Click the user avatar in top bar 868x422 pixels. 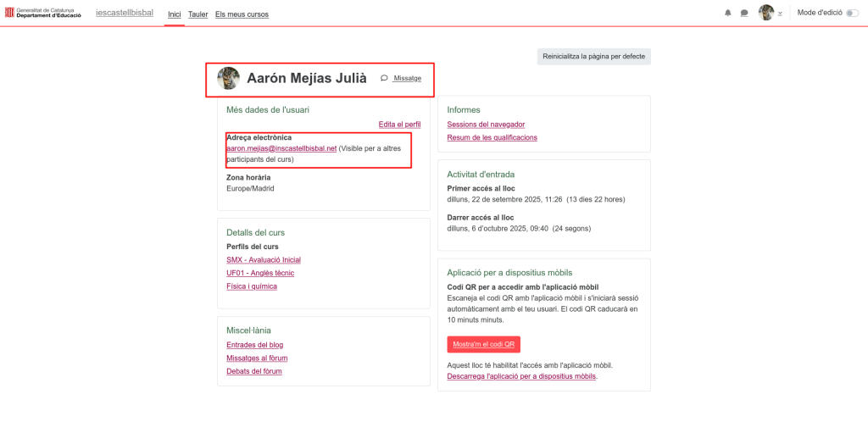(x=765, y=13)
